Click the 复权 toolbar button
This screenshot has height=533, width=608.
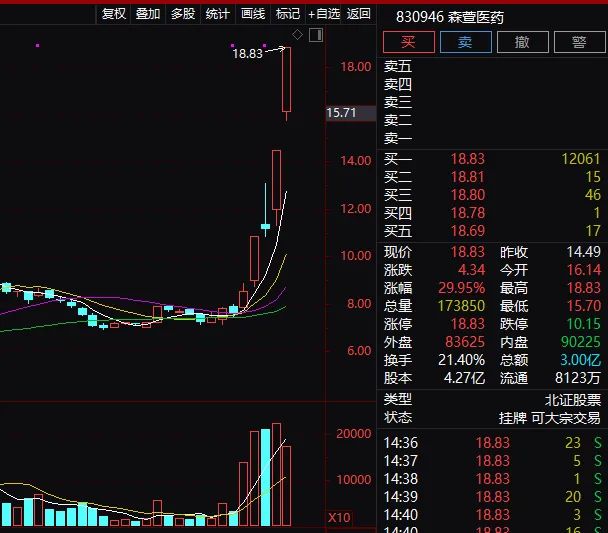coord(113,14)
